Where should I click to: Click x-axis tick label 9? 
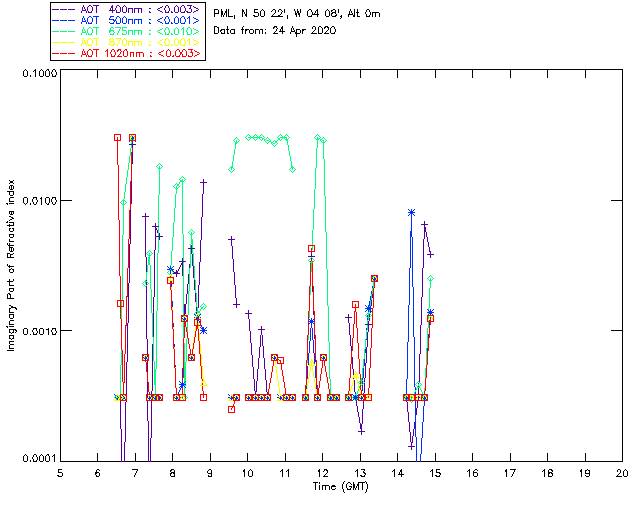click(210, 473)
